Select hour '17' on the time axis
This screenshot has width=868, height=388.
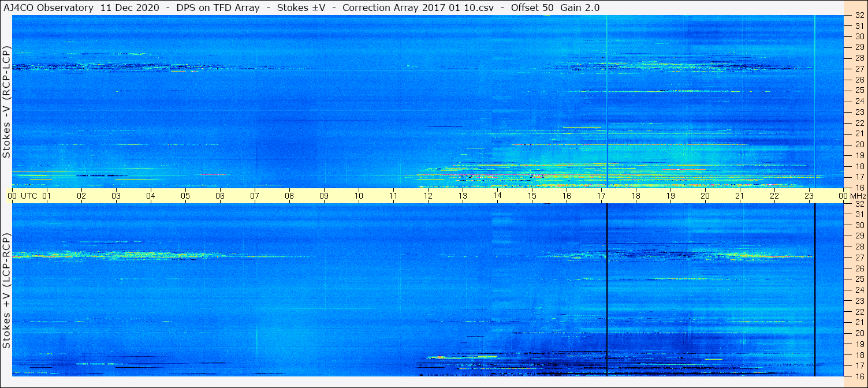[601, 196]
